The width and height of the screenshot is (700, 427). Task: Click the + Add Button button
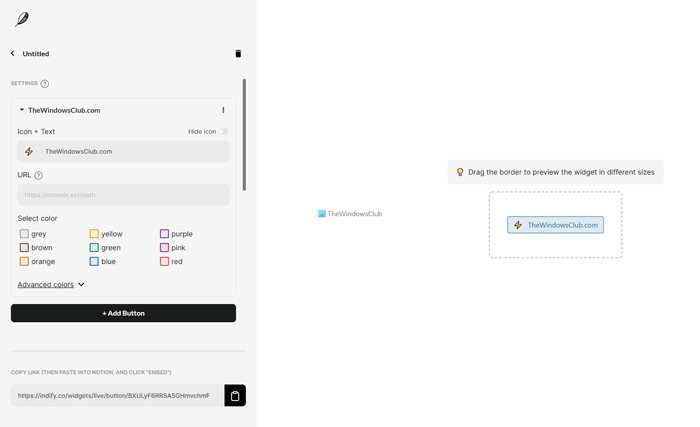point(123,313)
